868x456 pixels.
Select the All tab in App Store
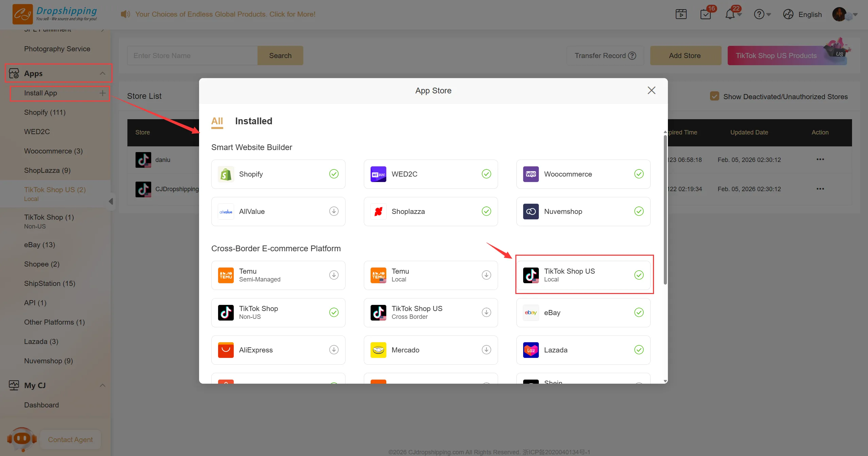(217, 121)
